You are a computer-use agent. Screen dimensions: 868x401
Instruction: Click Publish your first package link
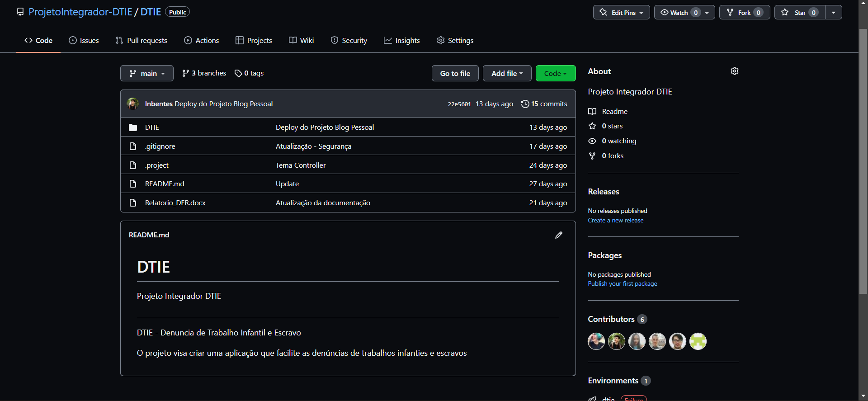pos(623,284)
